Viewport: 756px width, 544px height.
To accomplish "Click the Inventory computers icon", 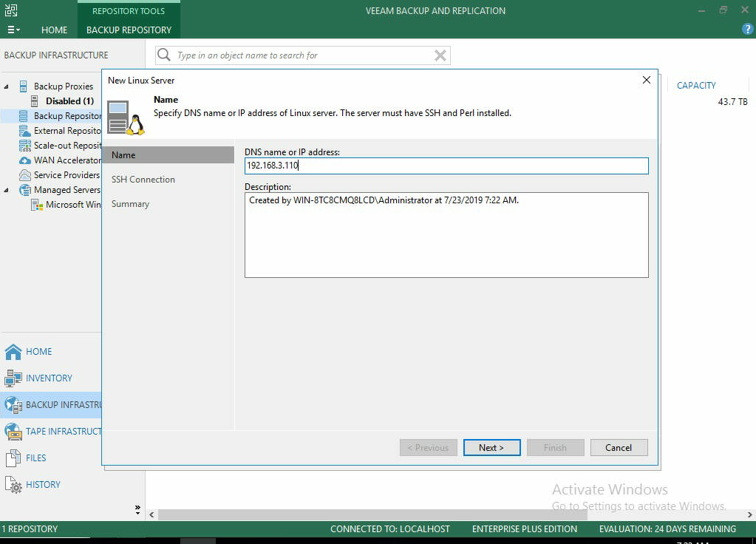I will tap(13, 378).
